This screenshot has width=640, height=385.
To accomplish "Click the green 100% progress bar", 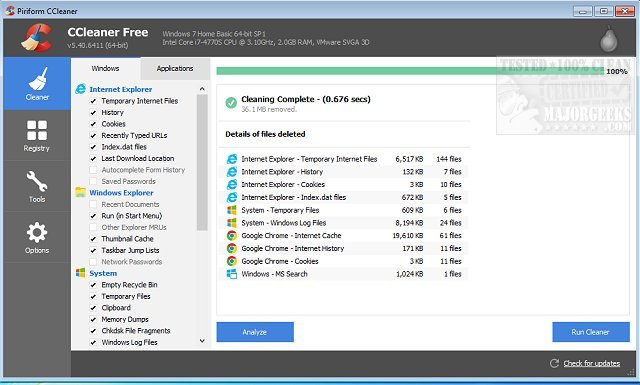I will pos(410,71).
